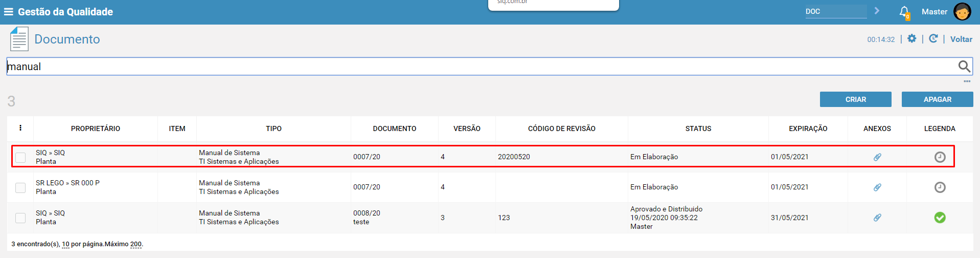
Task: Sort by the ITEM column header
Action: click(x=177, y=128)
